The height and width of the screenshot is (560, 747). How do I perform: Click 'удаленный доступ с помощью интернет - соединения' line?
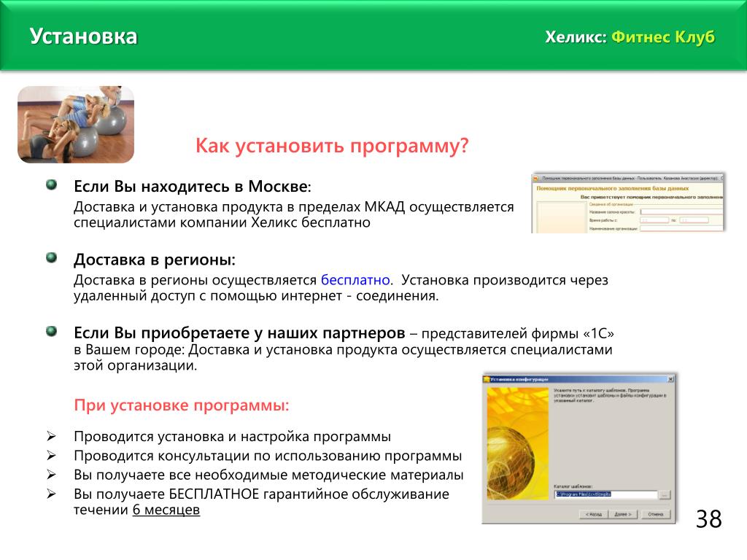point(256,296)
